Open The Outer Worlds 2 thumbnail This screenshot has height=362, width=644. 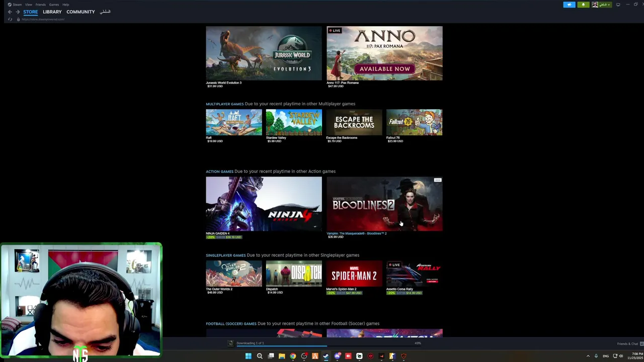pos(233,274)
